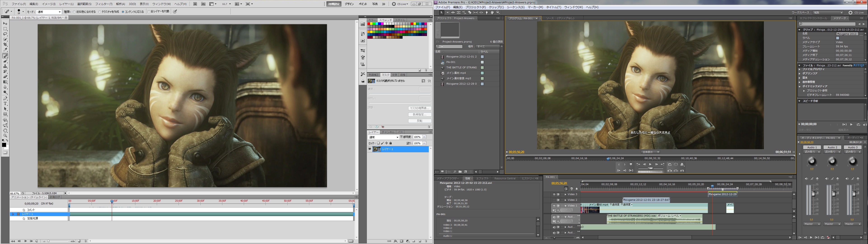
Task: Select the Crop tool in Photoshop
Action: (x=5, y=45)
